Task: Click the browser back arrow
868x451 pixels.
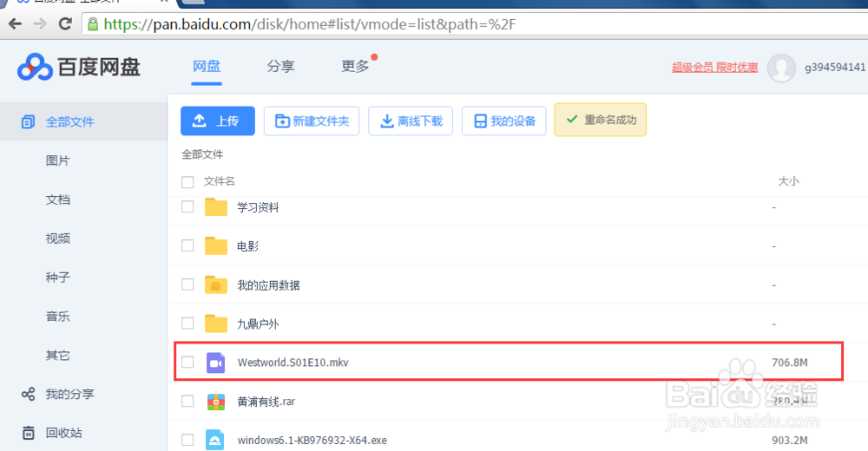Action: tap(15, 23)
